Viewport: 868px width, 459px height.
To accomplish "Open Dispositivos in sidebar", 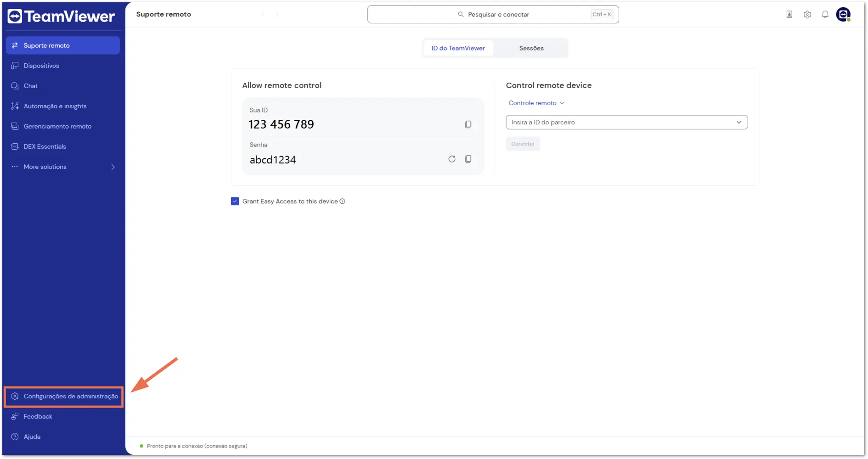I will pos(63,66).
